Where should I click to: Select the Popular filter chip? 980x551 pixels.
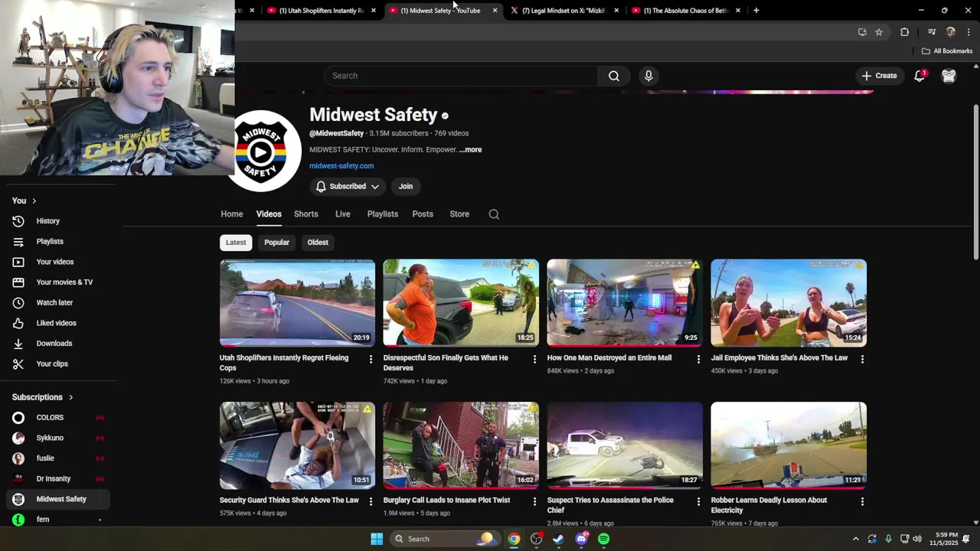(276, 243)
